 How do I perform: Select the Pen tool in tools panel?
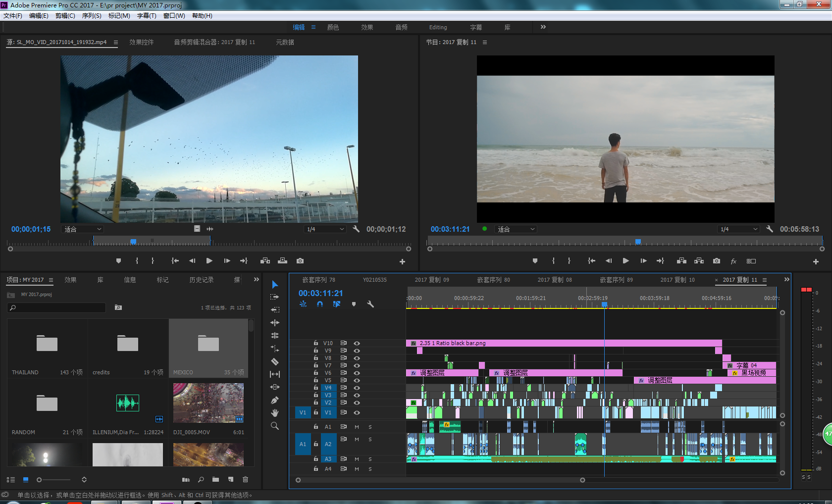(275, 400)
